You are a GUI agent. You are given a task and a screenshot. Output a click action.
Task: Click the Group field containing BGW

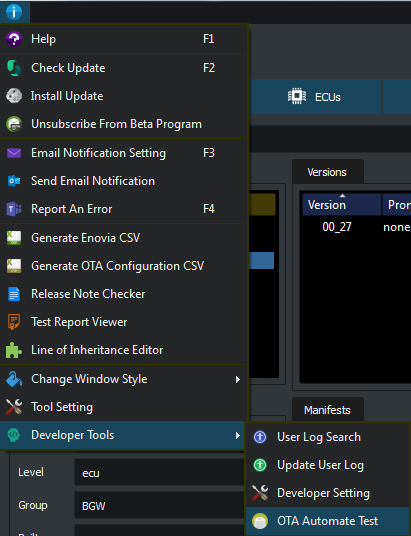[x=160, y=505]
